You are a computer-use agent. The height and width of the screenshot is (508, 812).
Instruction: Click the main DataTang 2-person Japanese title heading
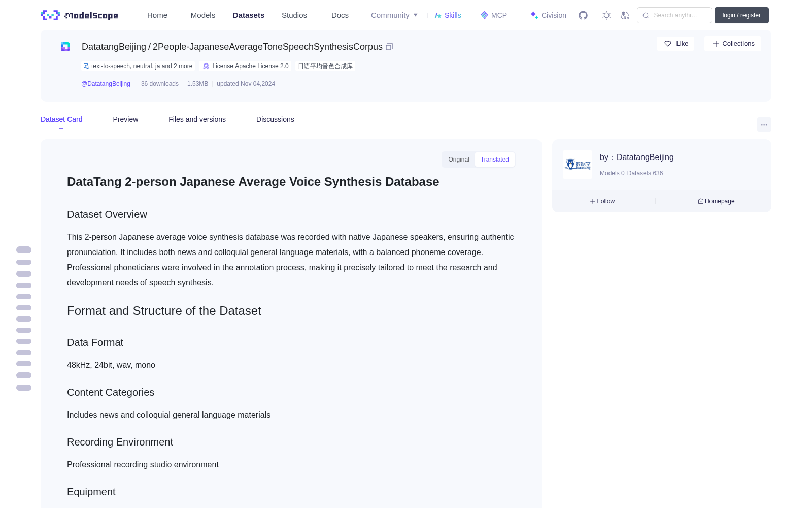[x=253, y=182]
